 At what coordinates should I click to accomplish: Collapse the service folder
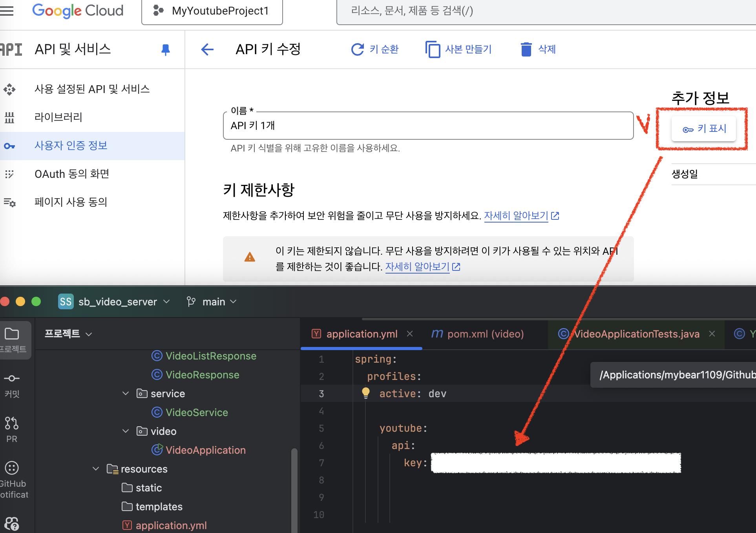(126, 393)
